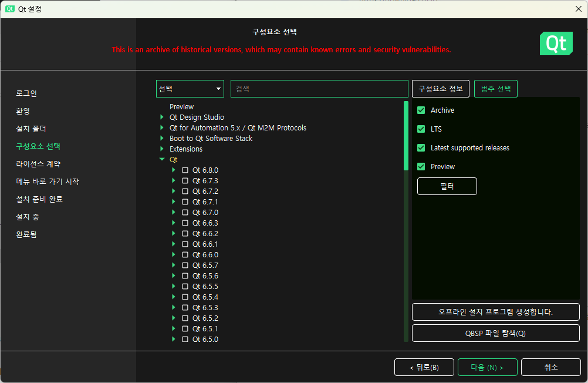
Task: Expand the Qt 6.5.4 entry
Action: tap(173, 297)
